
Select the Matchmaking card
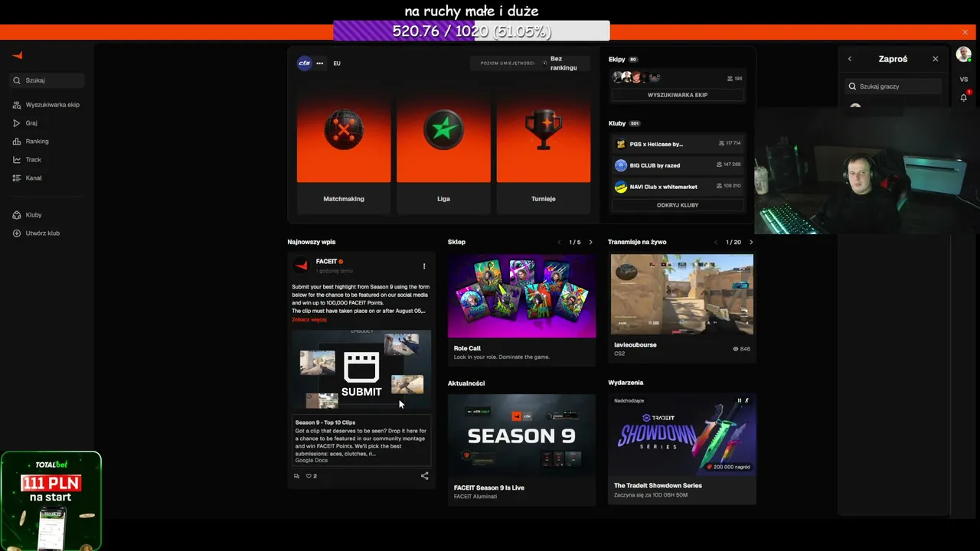(x=344, y=146)
